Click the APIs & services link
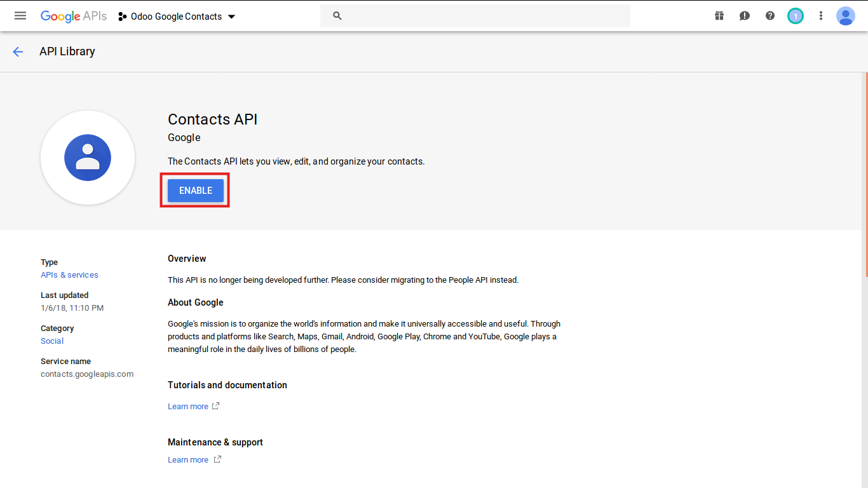 click(x=69, y=275)
